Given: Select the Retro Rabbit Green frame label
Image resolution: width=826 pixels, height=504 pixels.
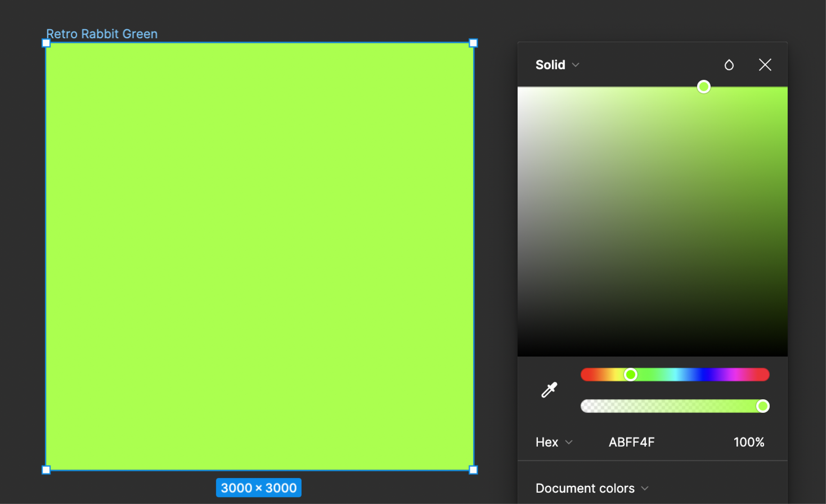Looking at the screenshot, I should (102, 34).
